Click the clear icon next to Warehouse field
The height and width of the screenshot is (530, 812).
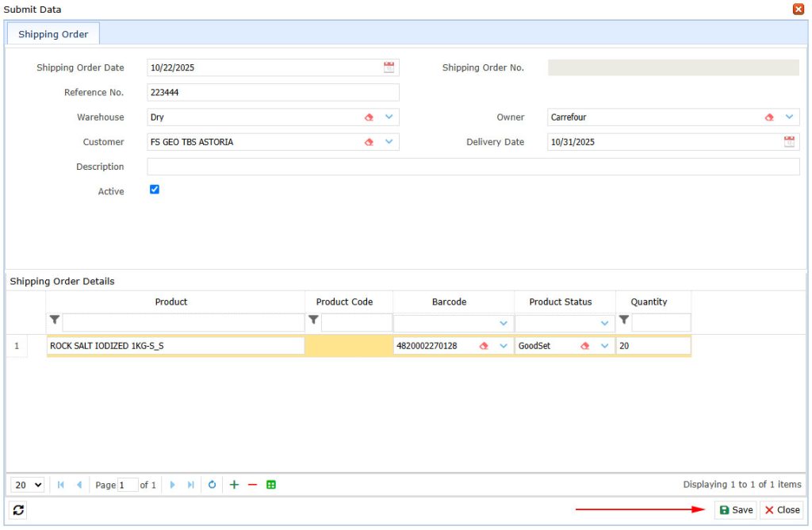pos(369,117)
